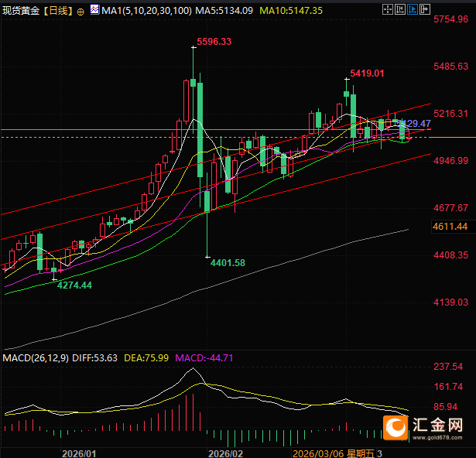
Task: Open the MA1 indicator chart icon
Action: click(x=94, y=10)
